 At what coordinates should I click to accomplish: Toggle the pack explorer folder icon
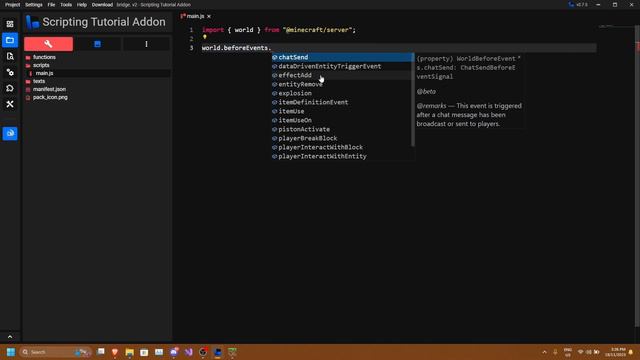pyautogui.click(x=10, y=40)
